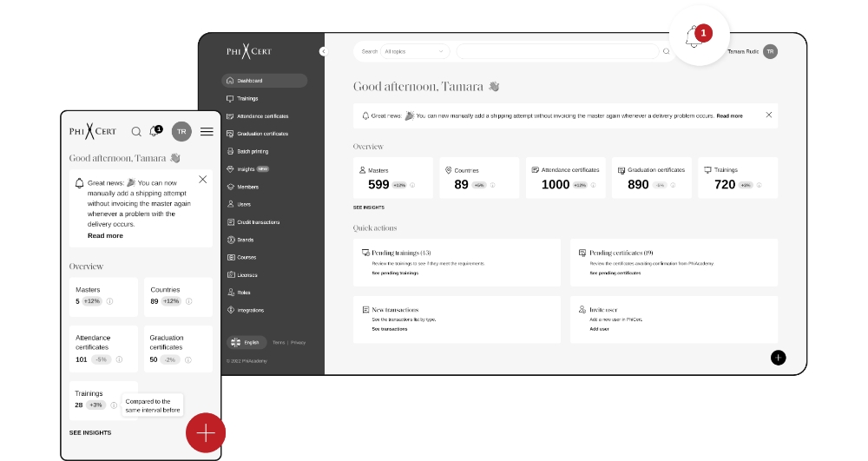Collapse the desktop sidebar with chevron
This screenshot has height=461, width=868.
pos(323,51)
